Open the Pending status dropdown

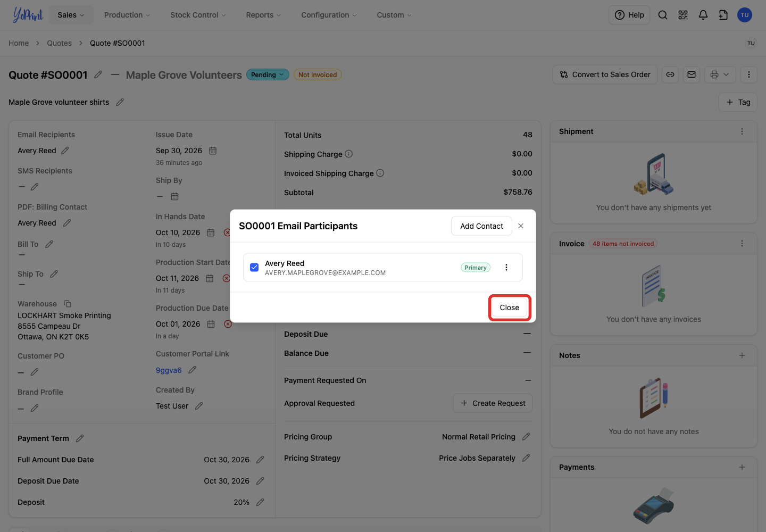(x=268, y=75)
